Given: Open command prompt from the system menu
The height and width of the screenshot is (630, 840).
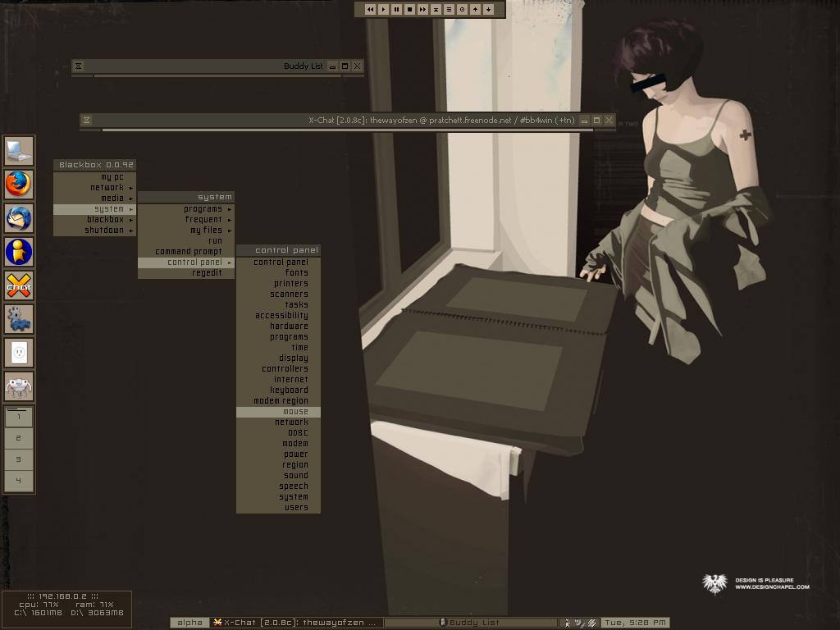Looking at the screenshot, I should pyautogui.click(x=186, y=252).
